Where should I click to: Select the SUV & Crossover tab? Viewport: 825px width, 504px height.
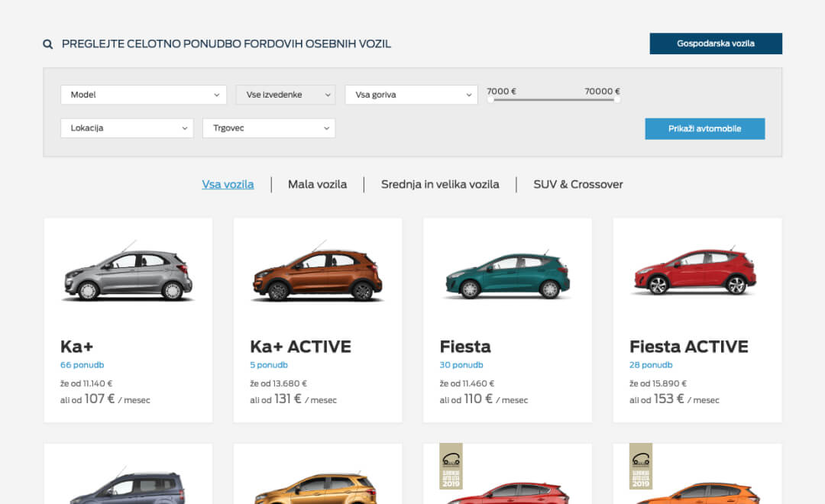click(578, 184)
